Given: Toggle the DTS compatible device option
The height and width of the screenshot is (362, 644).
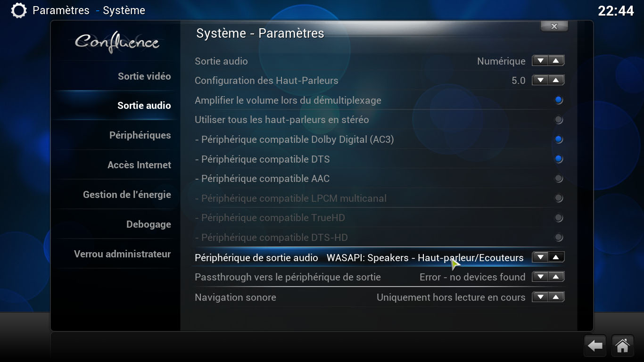Looking at the screenshot, I should (559, 159).
